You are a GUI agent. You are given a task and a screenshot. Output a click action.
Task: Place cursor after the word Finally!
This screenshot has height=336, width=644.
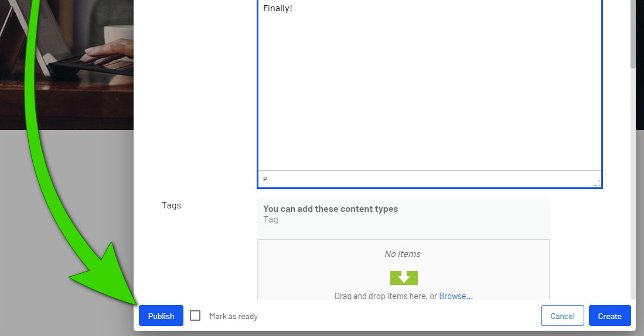[x=292, y=8]
